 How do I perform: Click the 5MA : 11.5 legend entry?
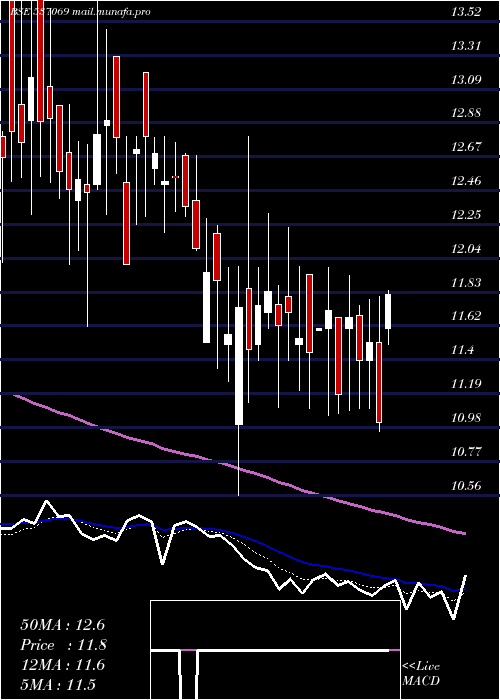tap(58, 685)
